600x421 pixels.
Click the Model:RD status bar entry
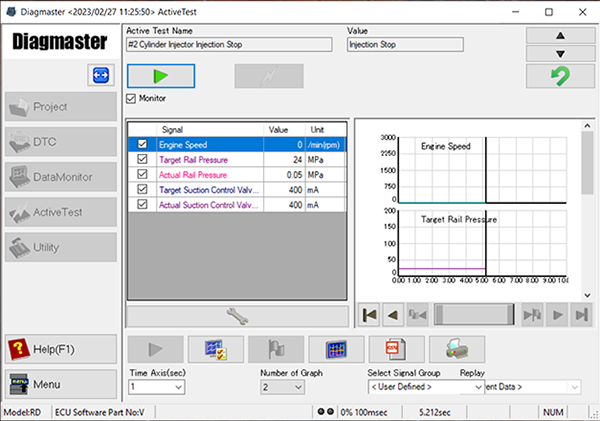(x=22, y=412)
